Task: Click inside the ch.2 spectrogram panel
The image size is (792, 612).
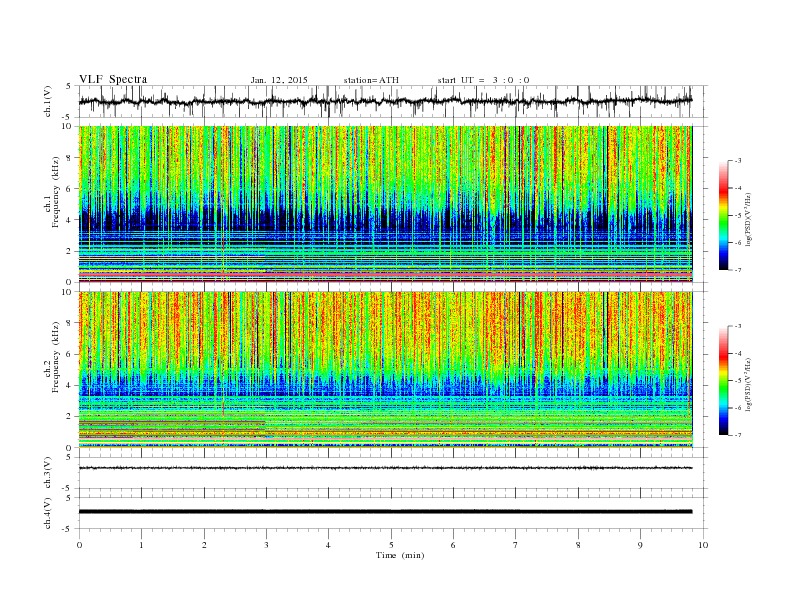Action: [385, 370]
